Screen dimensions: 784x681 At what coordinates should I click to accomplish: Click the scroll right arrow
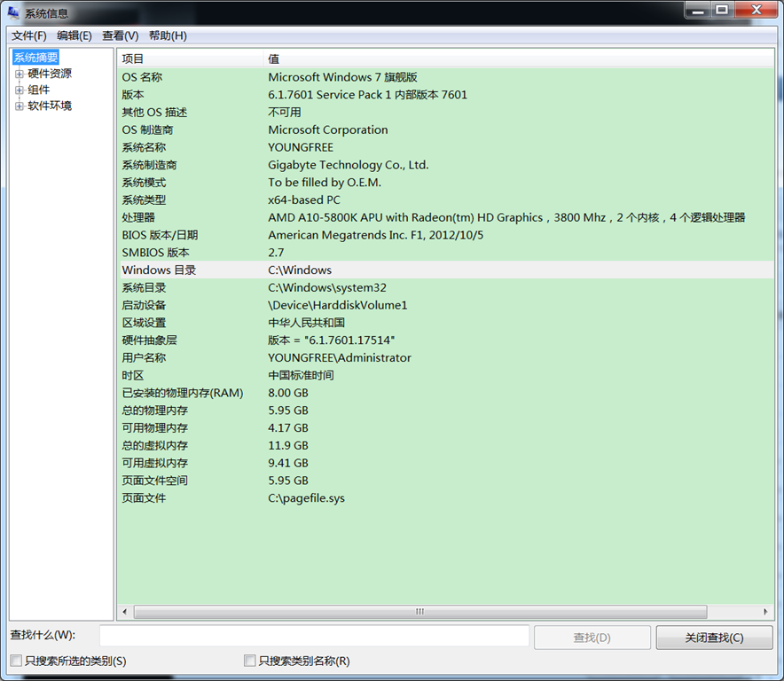765,612
